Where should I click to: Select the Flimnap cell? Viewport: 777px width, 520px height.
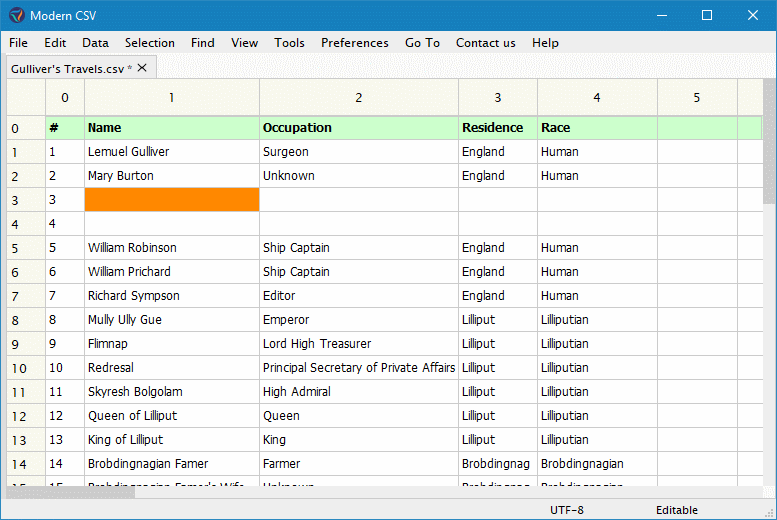pos(171,344)
